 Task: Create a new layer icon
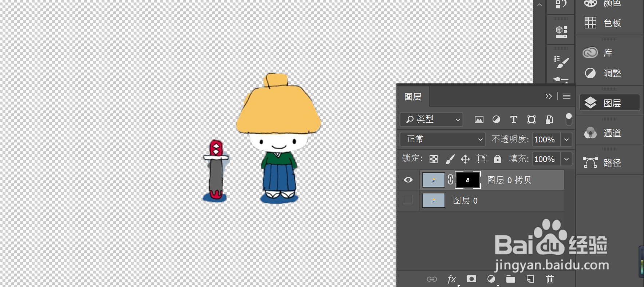pos(530,279)
